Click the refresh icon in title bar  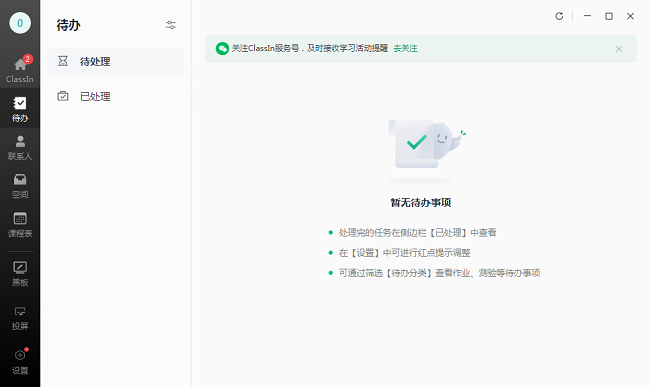[x=559, y=16]
